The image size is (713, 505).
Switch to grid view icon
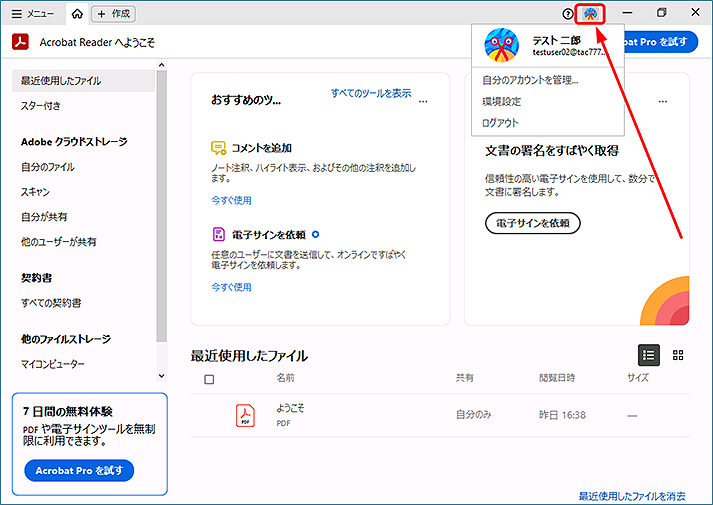(678, 355)
